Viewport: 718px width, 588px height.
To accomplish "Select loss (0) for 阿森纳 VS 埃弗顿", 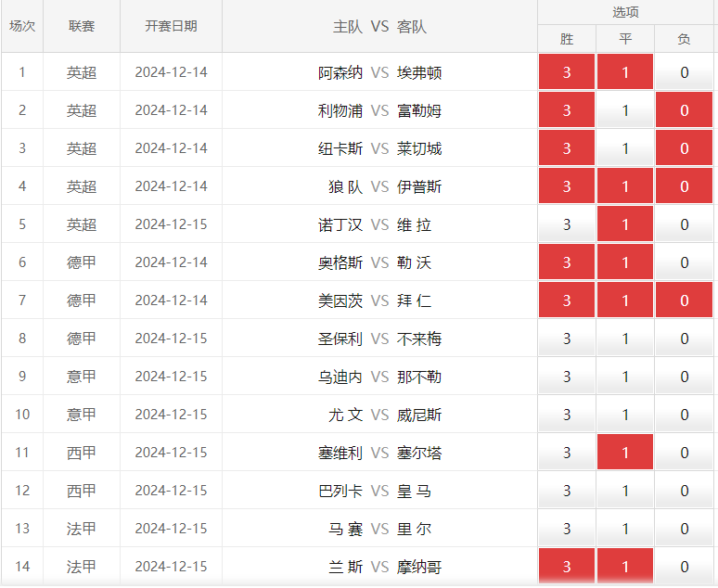I will [x=684, y=72].
